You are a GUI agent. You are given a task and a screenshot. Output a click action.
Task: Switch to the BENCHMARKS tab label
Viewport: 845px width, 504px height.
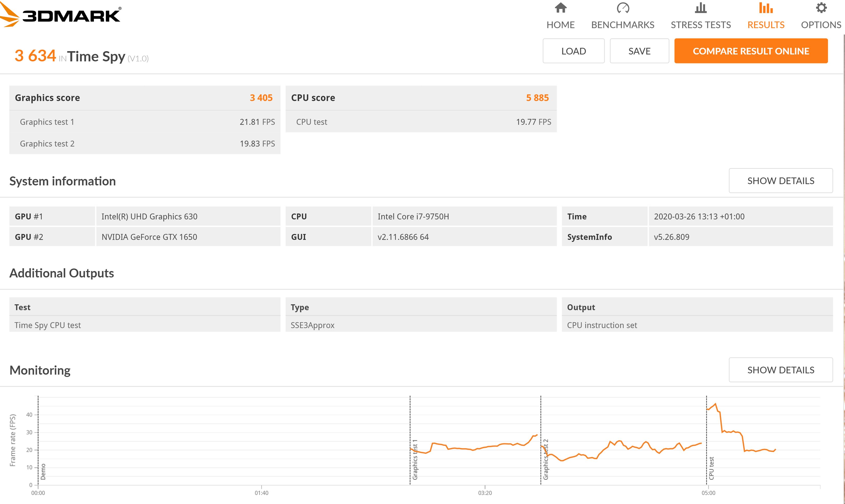pyautogui.click(x=622, y=25)
